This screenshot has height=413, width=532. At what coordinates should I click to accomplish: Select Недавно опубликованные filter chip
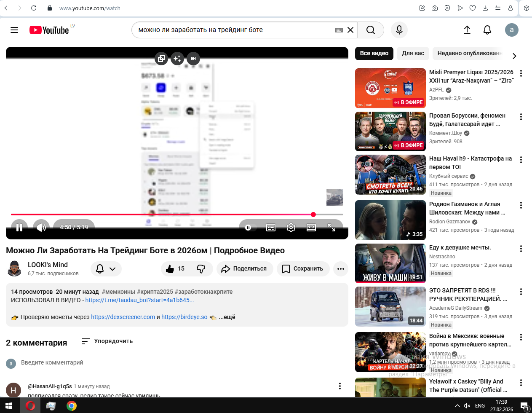click(468, 54)
